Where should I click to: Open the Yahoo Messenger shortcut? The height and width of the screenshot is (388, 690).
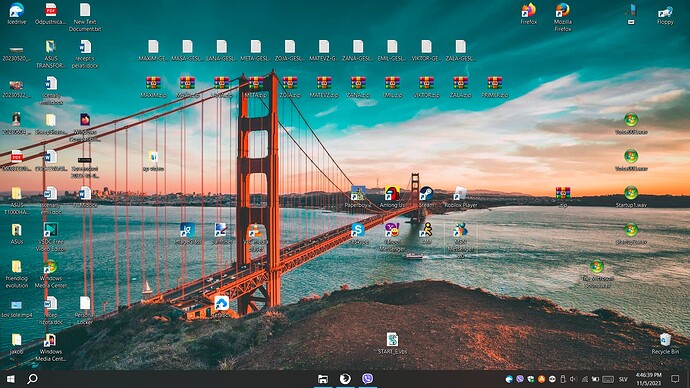pos(392,237)
